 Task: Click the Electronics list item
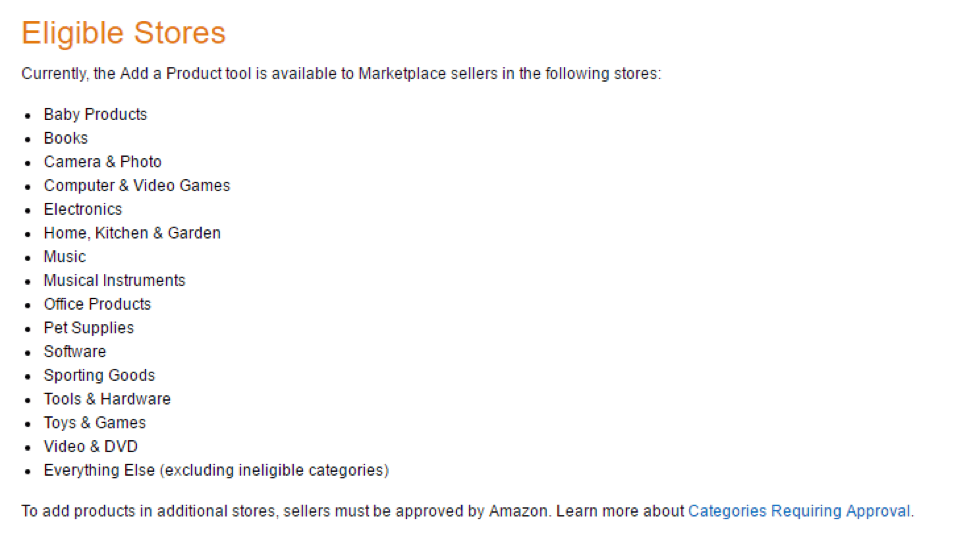click(x=83, y=209)
